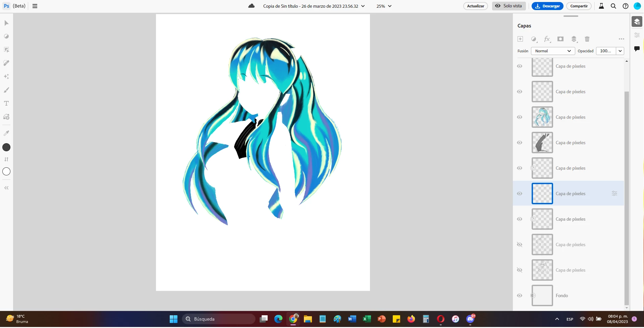Select the Transform tool below Move
This screenshot has height=328, width=644.
tap(6, 36)
